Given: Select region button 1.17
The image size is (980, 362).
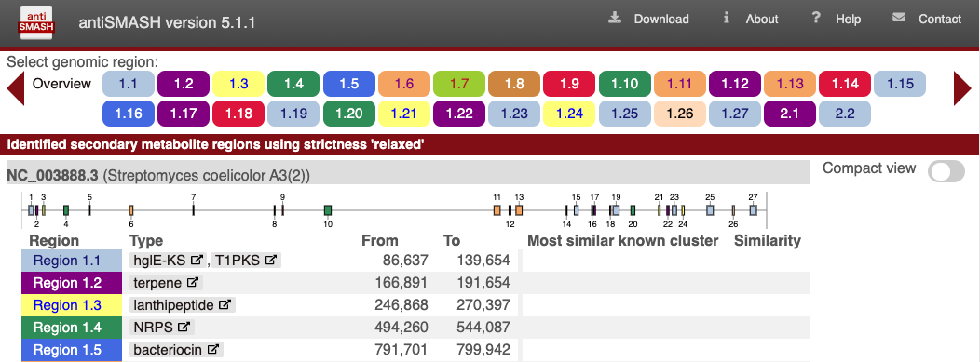Looking at the screenshot, I should pos(184,114).
